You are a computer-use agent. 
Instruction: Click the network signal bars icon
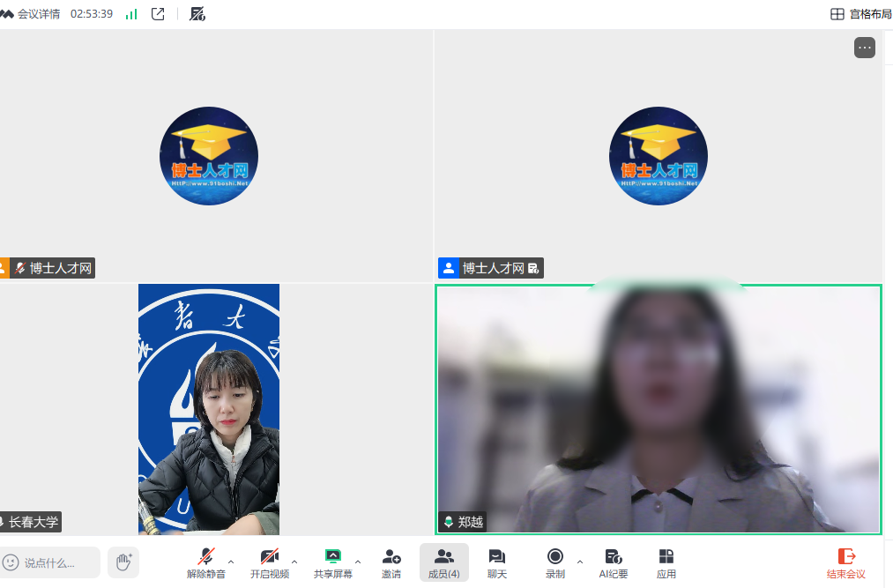pos(131,14)
